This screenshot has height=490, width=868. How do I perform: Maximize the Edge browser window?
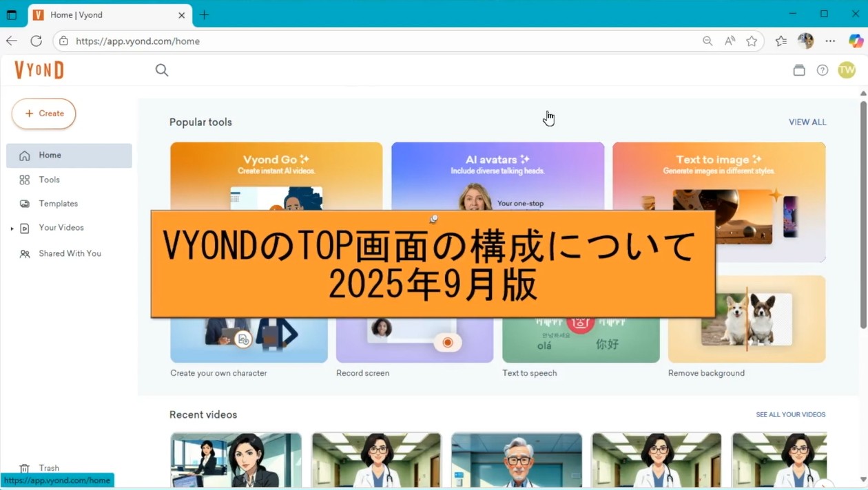(824, 14)
